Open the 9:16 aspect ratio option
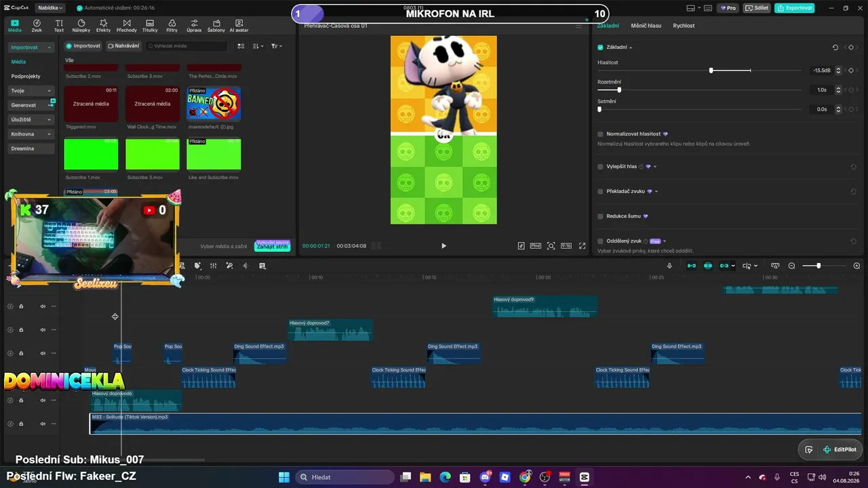 566,246
